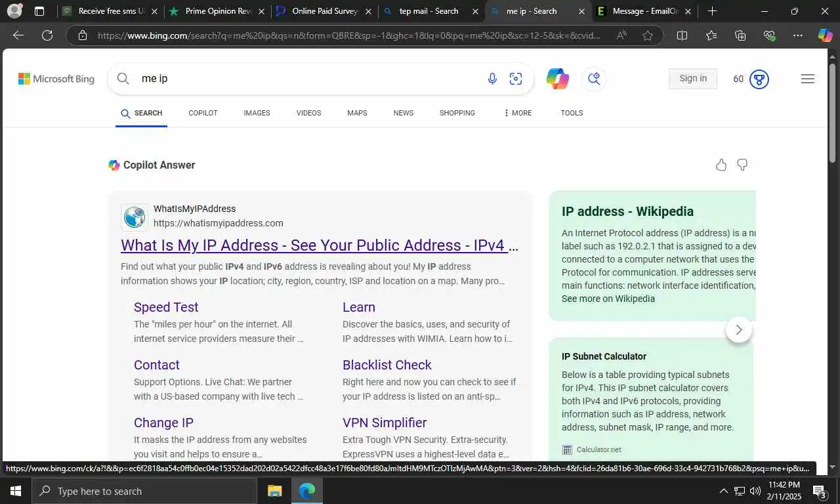Open the Microsoft Rewards medal icon
Viewport: 840px width, 504px height.
click(759, 79)
